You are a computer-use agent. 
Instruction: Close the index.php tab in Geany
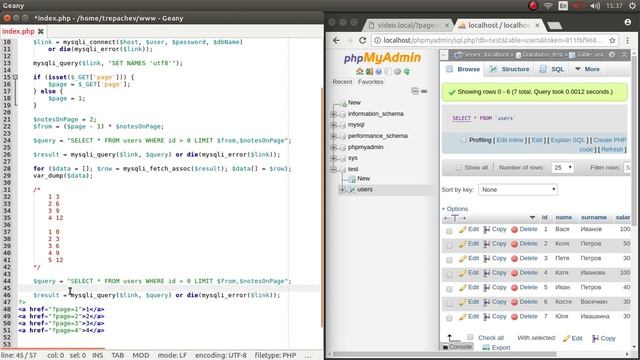click(x=41, y=31)
